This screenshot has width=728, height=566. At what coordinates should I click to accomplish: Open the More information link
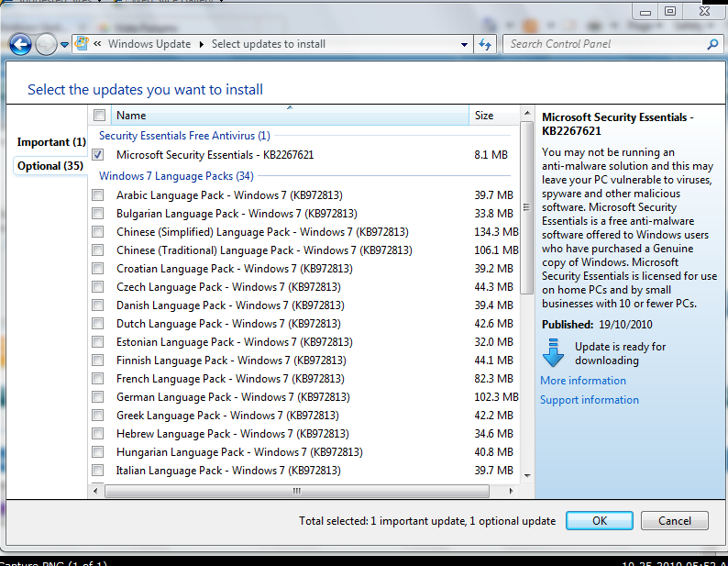tap(583, 381)
